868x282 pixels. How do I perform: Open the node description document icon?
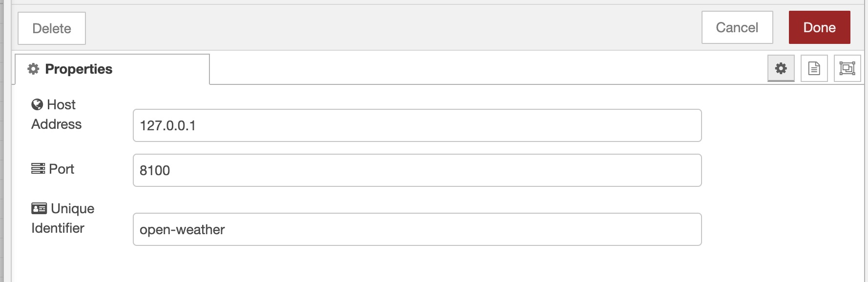[x=814, y=68]
